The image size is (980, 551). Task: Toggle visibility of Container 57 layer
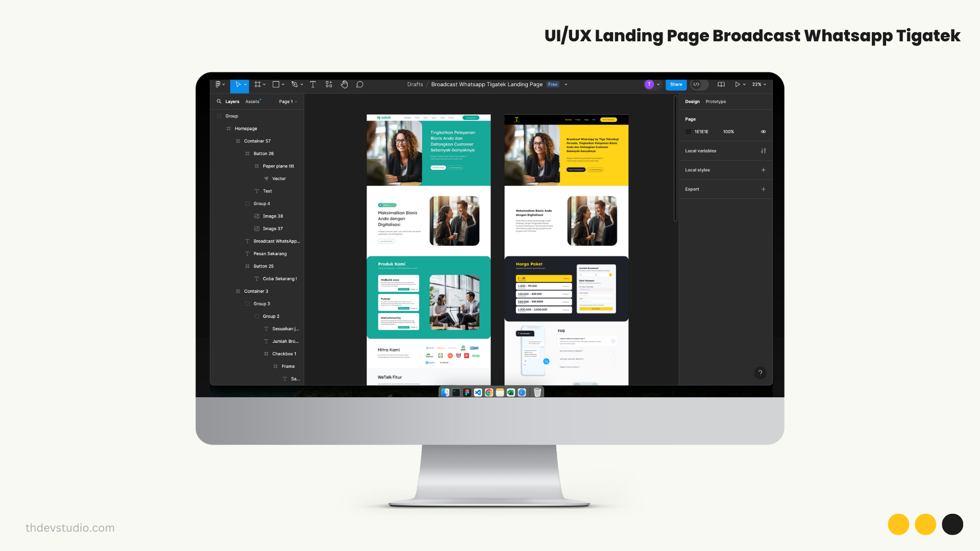click(298, 141)
